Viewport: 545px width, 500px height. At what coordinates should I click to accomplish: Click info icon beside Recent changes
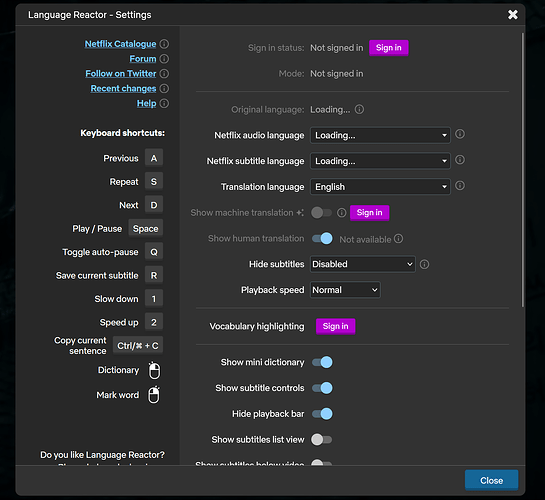pos(164,89)
